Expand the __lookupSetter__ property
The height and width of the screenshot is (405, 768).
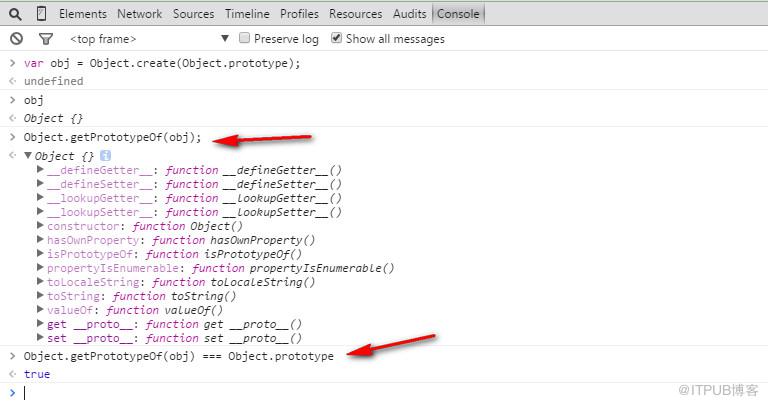pyautogui.click(x=41, y=212)
